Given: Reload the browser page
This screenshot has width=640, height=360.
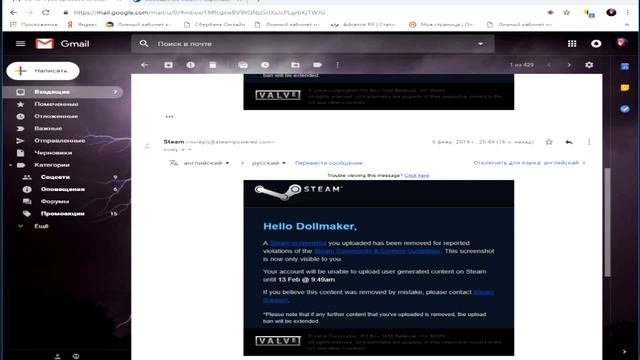Looking at the screenshot, I should tap(45, 12).
